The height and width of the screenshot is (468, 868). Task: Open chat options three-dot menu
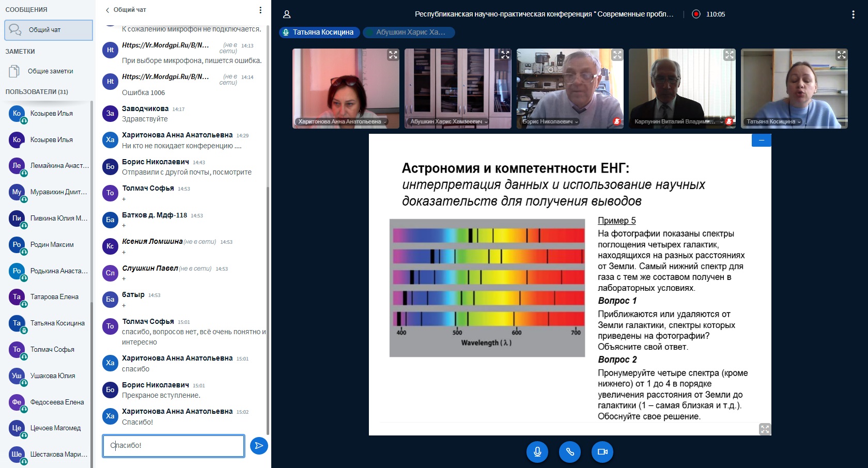(x=260, y=10)
